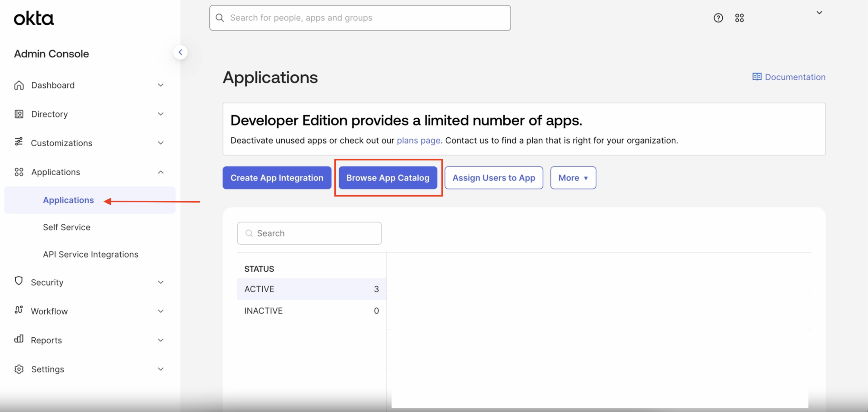Open Self Service submenu item
The height and width of the screenshot is (412, 868).
pyautogui.click(x=67, y=227)
